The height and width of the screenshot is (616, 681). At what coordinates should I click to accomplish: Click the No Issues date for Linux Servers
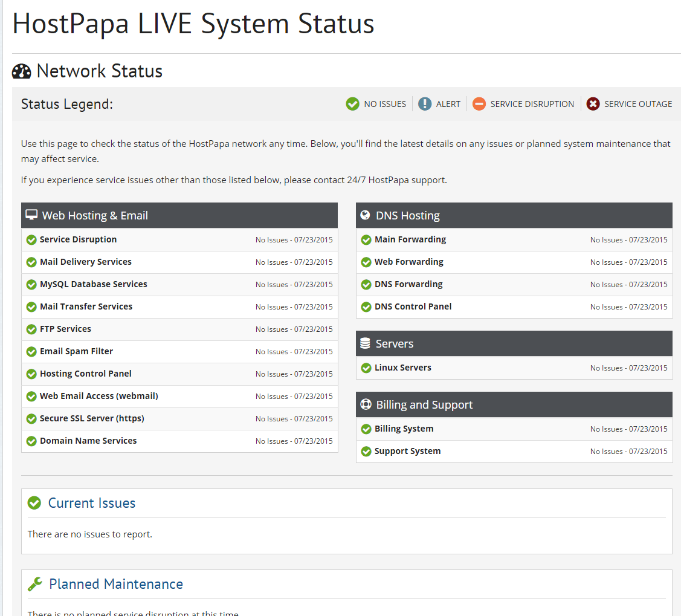628,368
